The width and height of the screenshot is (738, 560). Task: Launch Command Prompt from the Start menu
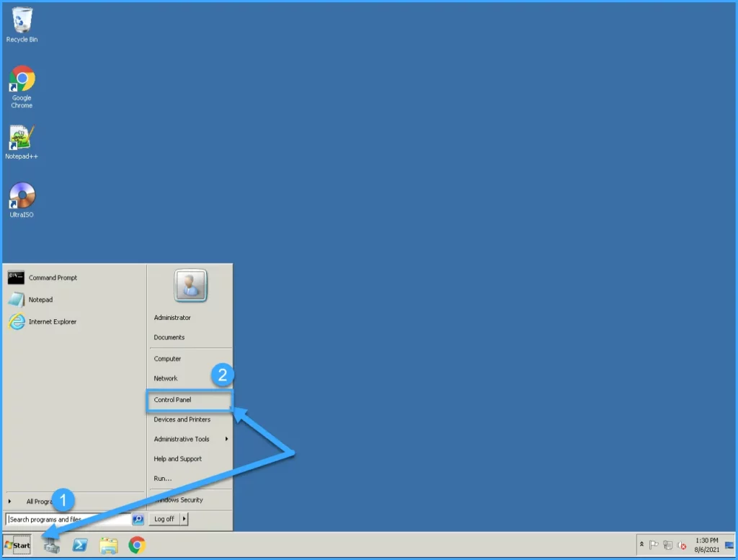click(53, 278)
